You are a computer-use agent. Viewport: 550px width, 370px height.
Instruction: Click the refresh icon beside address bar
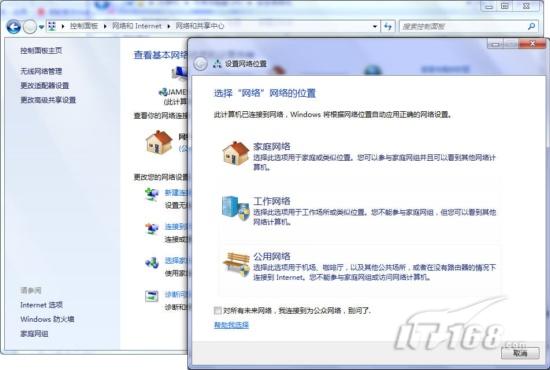coord(388,26)
